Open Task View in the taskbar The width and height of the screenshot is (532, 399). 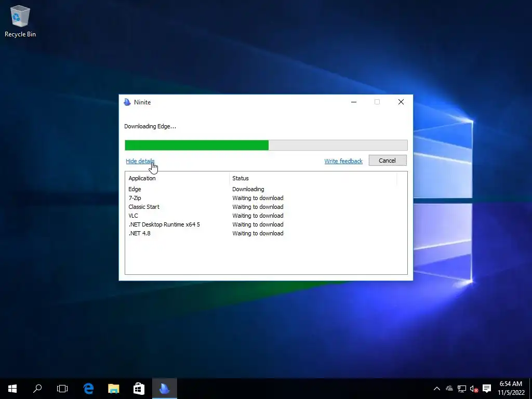click(62, 389)
